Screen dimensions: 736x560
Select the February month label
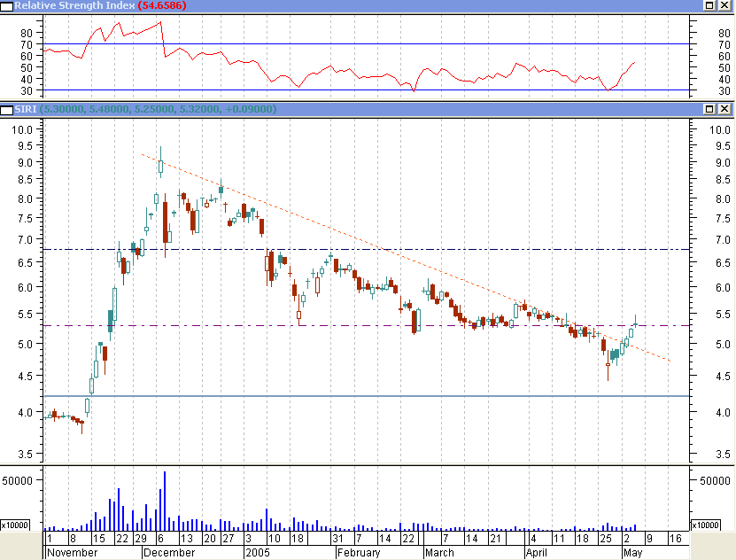tap(359, 553)
